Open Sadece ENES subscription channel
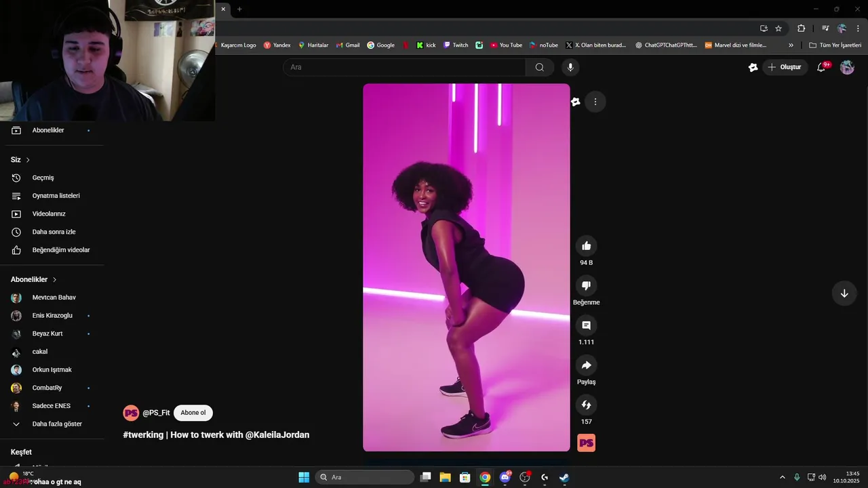 tap(52, 406)
